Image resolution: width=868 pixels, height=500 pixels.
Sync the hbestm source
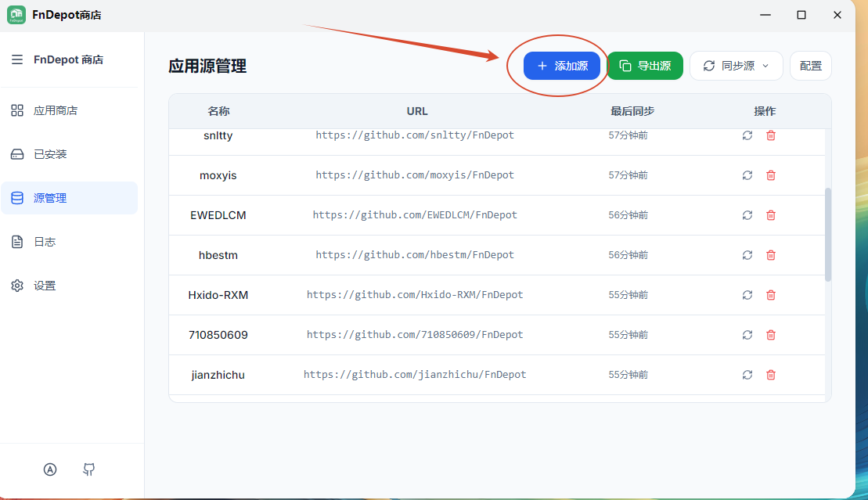point(747,255)
